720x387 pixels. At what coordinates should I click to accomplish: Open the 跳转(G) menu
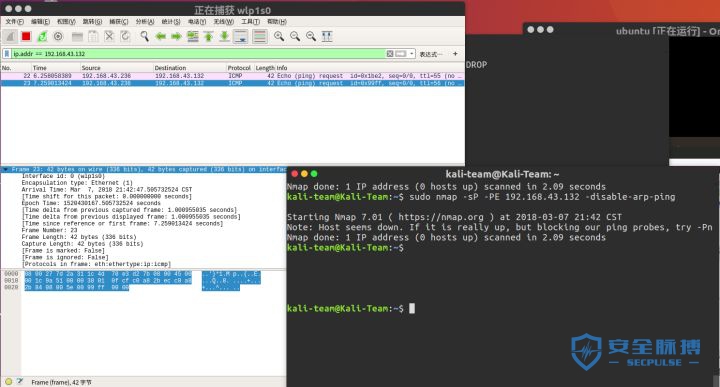(x=92, y=22)
